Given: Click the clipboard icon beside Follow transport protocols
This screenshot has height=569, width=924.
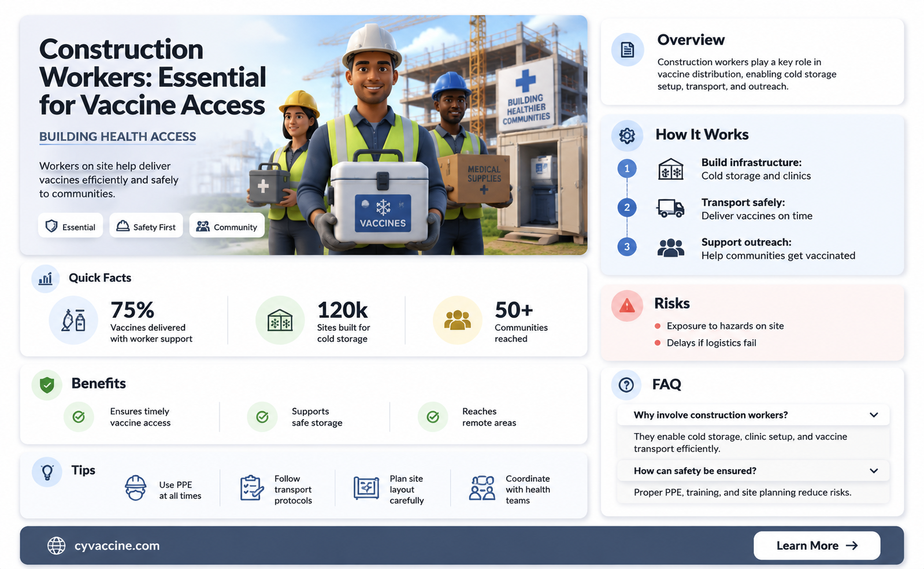Looking at the screenshot, I should tap(251, 488).
